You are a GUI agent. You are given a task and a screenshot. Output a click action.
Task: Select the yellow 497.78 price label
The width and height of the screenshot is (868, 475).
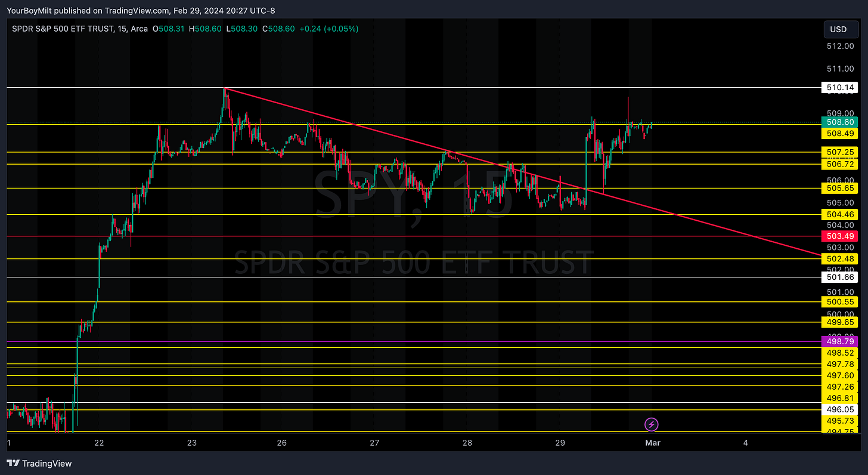(840, 364)
